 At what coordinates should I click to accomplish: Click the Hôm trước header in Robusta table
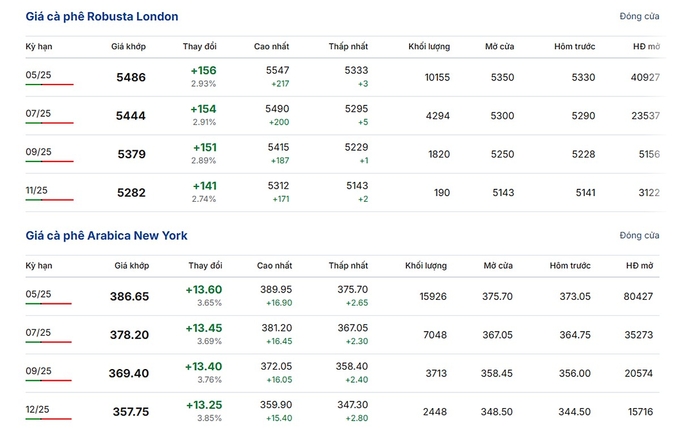tap(575, 46)
